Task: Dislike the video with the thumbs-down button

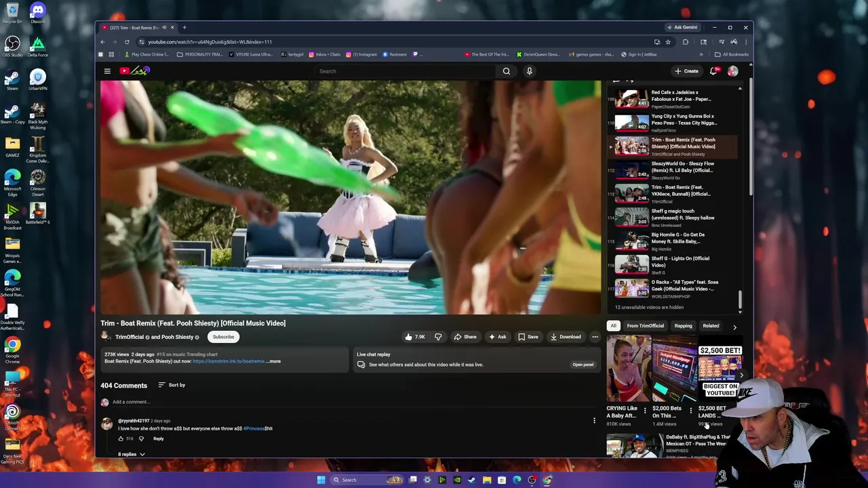Action: (438, 337)
